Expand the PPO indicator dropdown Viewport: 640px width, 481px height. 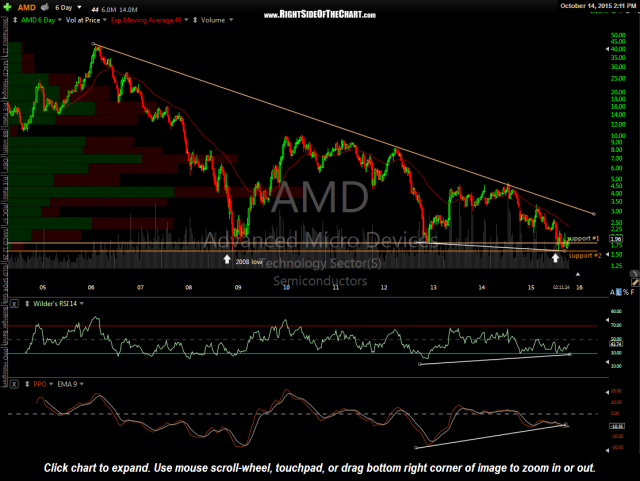coord(51,384)
